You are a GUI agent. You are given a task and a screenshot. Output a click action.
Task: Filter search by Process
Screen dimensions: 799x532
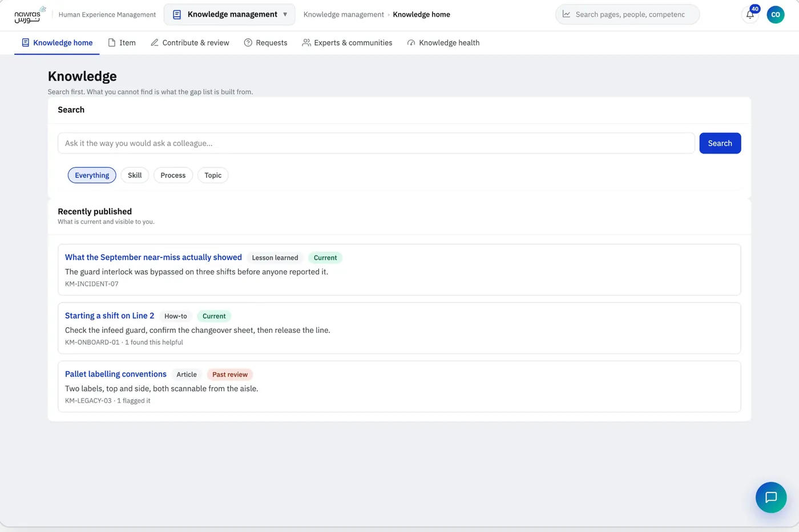tap(173, 175)
